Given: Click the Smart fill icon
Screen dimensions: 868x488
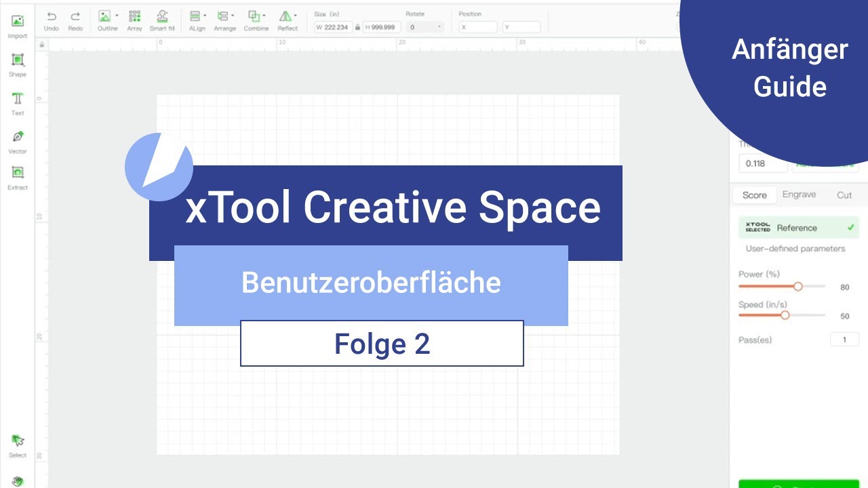Looking at the screenshot, I should point(162,16).
